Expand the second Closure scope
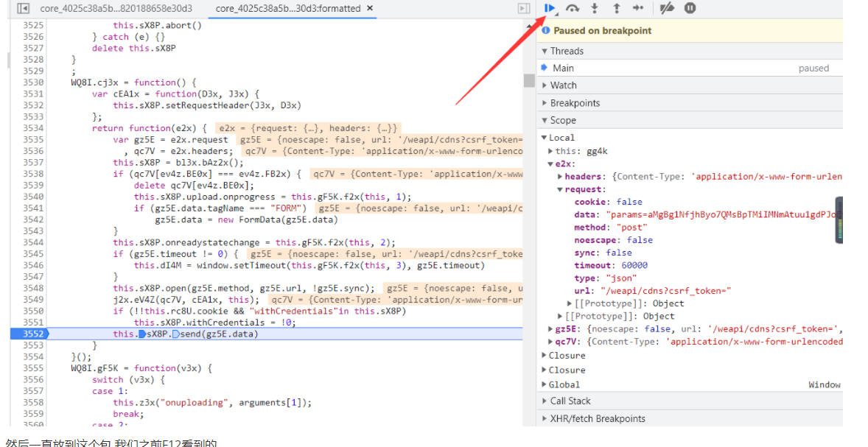The width and height of the screenshot is (868, 447). pyautogui.click(x=545, y=370)
